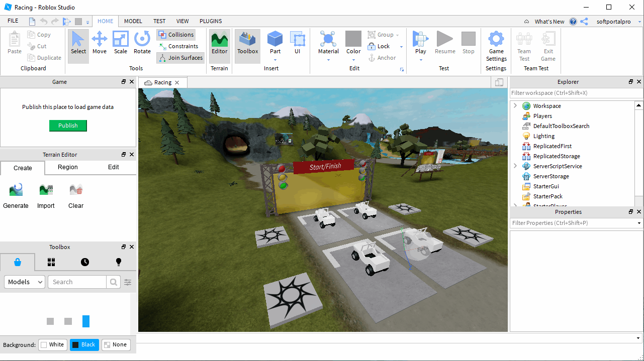Set Toolbox background to None
Viewport: 644px width, 361px height.
coord(116,345)
